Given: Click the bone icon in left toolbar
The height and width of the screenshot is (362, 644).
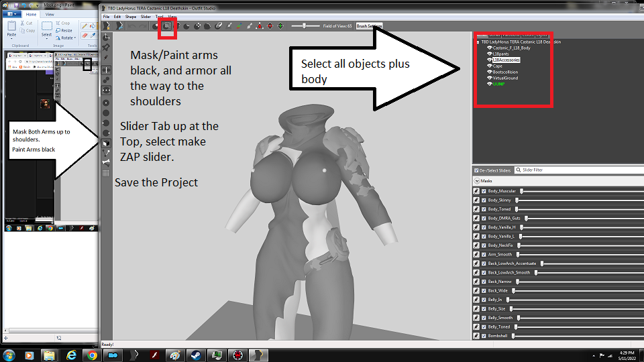Looking at the screenshot, I should click(x=106, y=163).
